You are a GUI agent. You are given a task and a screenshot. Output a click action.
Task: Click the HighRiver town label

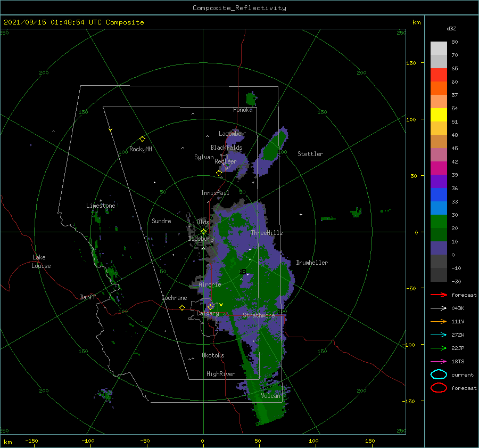pos(220,374)
